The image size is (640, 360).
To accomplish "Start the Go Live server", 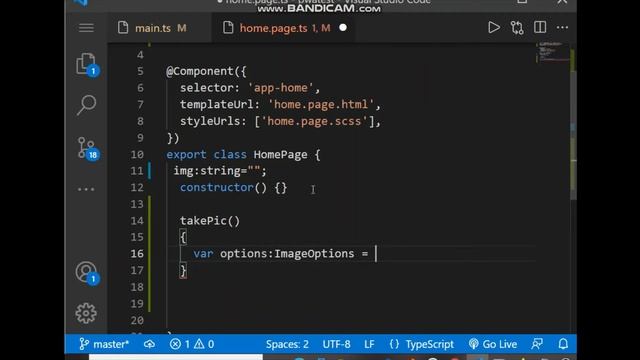I will point(493,344).
